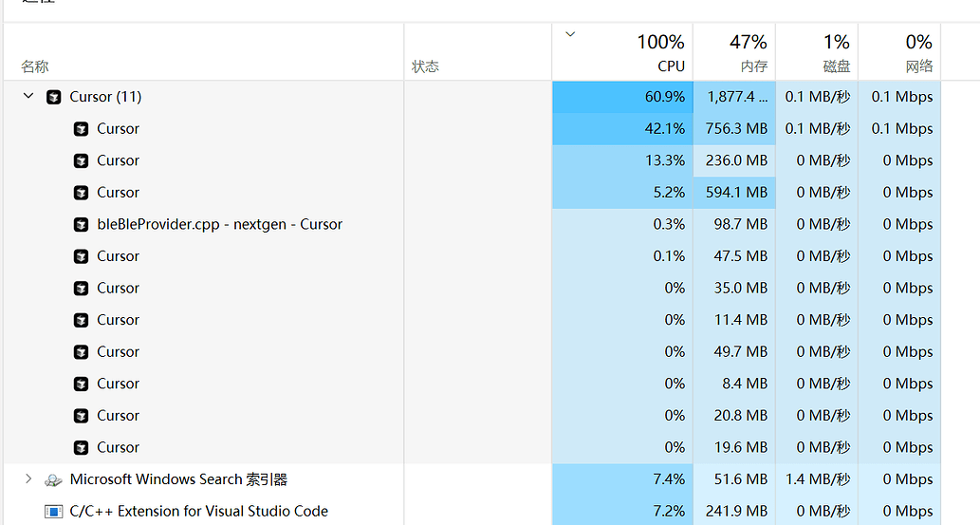Click the 8.4 MB memory cell

pos(734,384)
